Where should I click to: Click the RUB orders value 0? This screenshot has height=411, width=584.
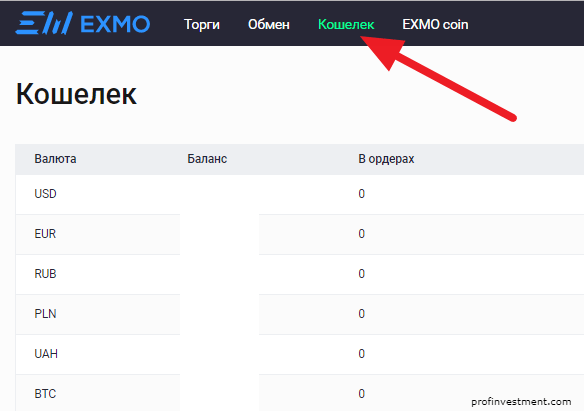click(361, 274)
